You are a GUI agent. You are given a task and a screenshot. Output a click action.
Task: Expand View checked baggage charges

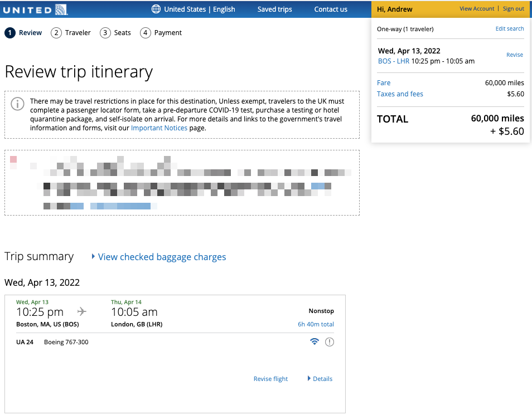(x=161, y=257)
